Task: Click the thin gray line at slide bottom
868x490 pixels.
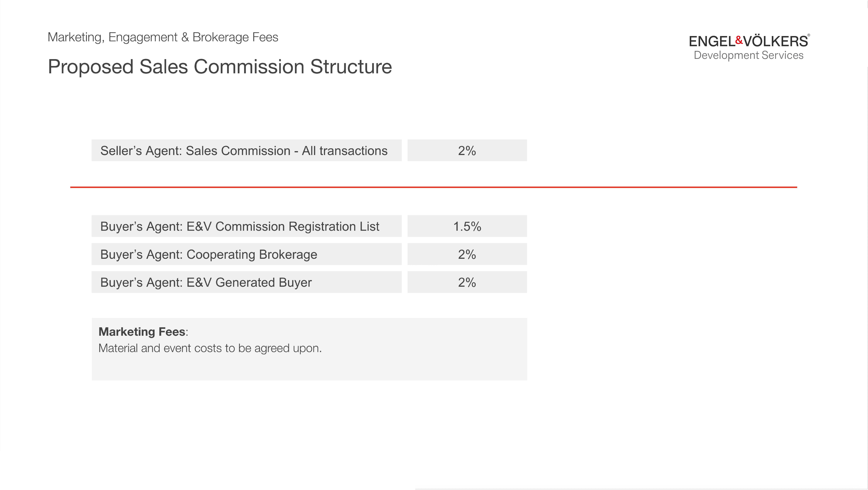Action: 640,489
